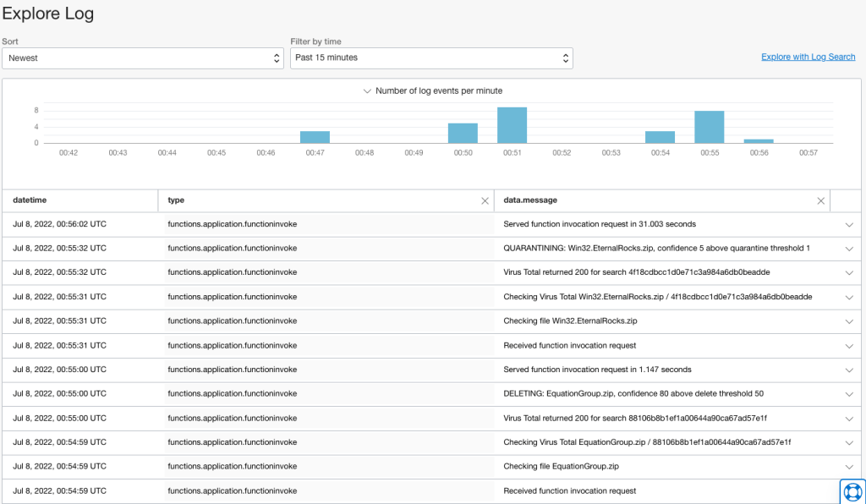Open the help lifebuoy icon

[x=852, y=491]
